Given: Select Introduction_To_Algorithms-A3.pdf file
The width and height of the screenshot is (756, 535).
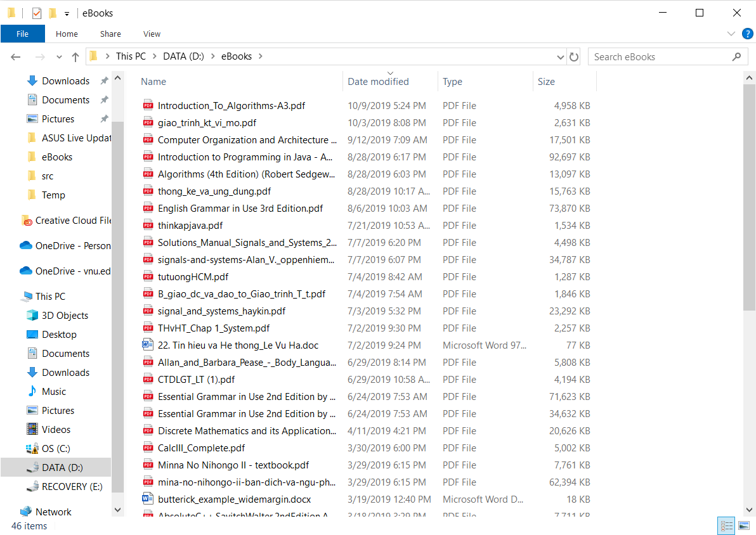Looking at the screenshot, I should pyautogui.click(x=231, y=106).
